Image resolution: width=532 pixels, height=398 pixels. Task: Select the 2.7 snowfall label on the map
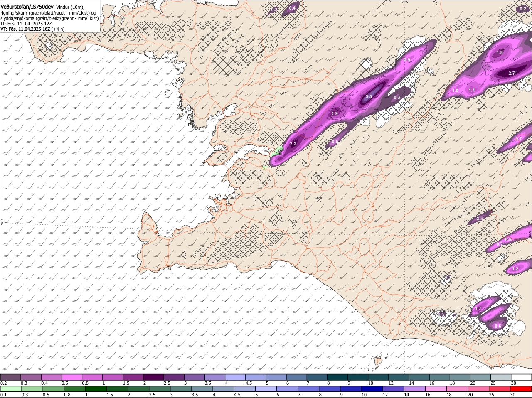click(512, 73)
